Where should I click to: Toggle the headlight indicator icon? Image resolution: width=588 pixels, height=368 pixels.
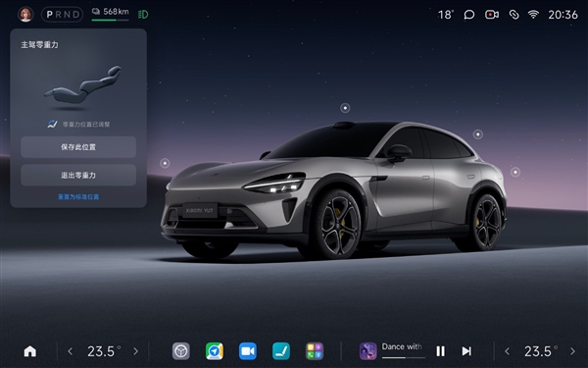[x=143, y=15]
